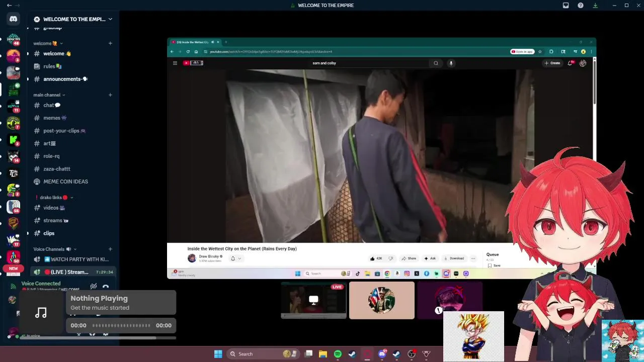Expand the WELCOME TO THE EMPIRE server menu

click(73, 19)
